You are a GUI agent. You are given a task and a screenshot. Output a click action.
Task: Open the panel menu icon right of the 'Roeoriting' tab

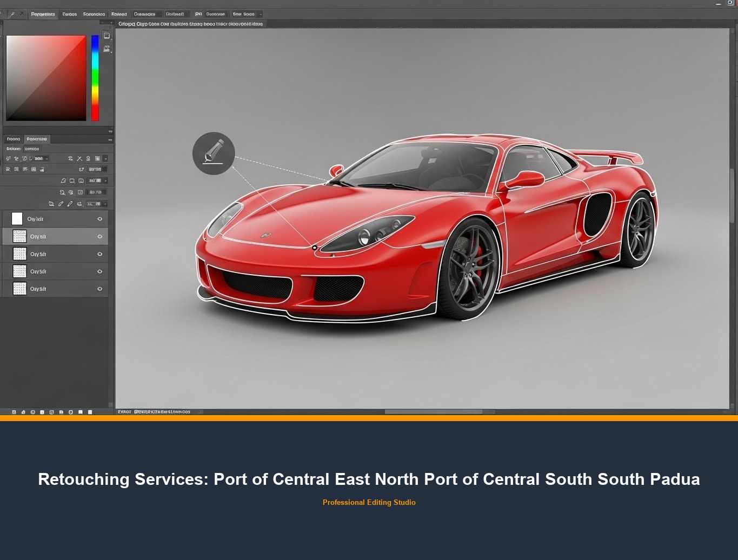point(110,139)
